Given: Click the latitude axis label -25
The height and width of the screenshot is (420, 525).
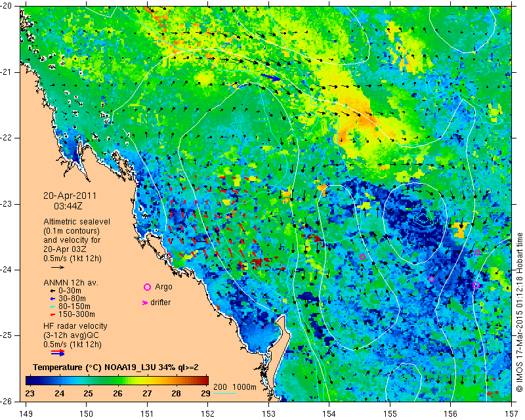Looking at the screenshot, I should [7, 335].
